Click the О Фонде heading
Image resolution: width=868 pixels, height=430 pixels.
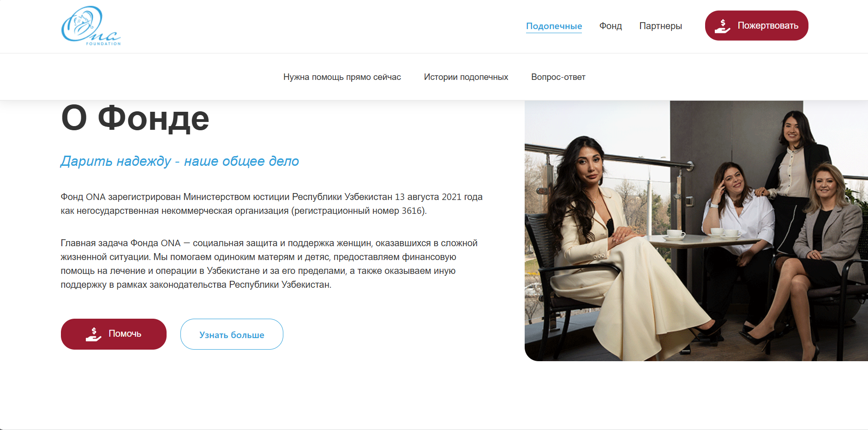[x=135, y=118]
